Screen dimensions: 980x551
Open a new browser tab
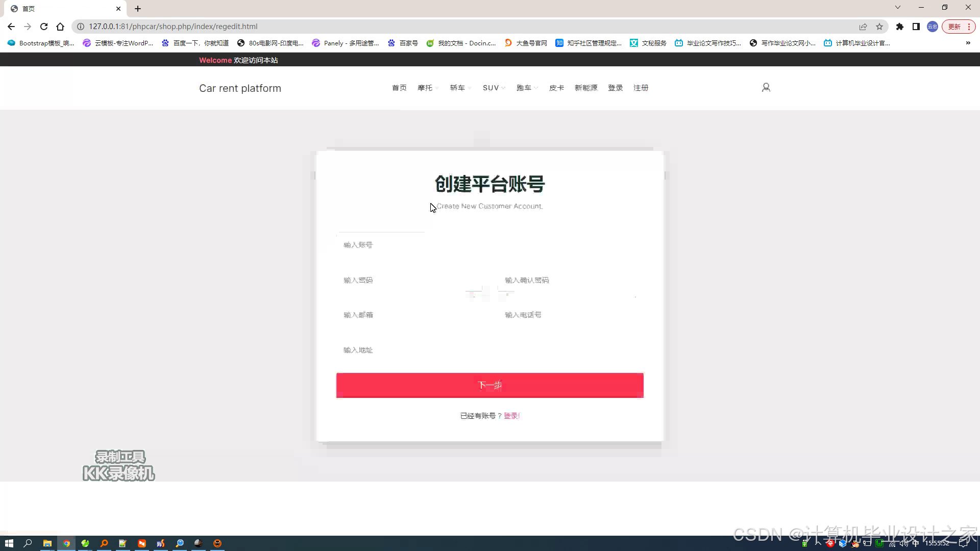pyautogui.click(x=138, y=9)
